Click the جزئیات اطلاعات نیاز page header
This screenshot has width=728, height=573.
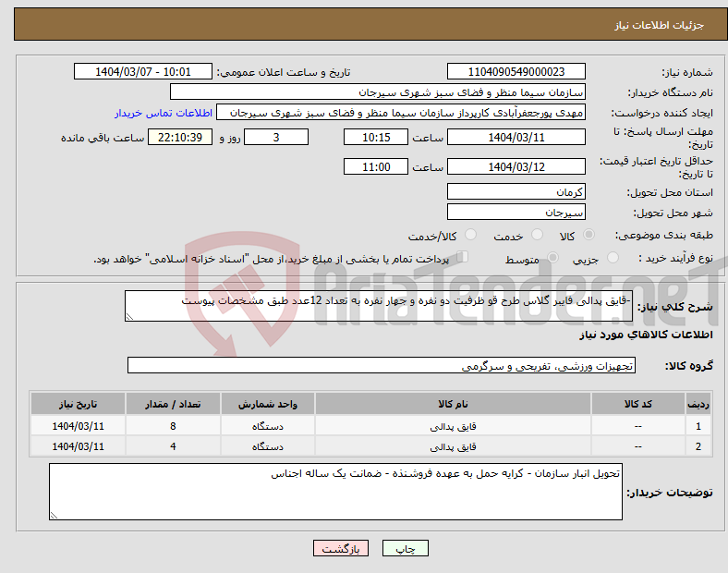(660, 25)
